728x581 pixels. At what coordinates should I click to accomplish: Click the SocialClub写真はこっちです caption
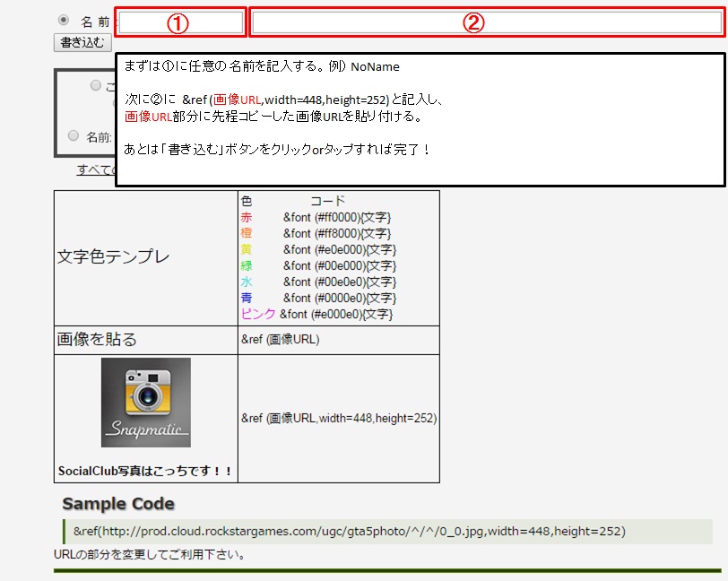coord(145,471)
